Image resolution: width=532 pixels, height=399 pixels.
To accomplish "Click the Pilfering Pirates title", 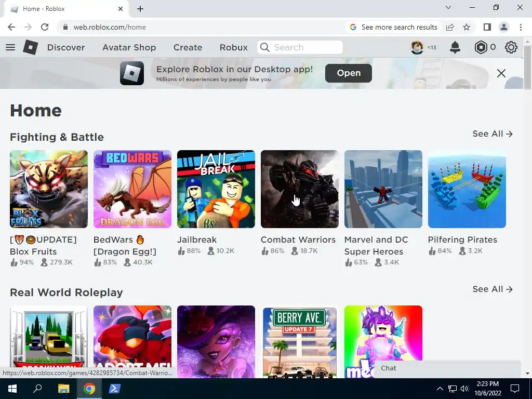I will [462, 240].
